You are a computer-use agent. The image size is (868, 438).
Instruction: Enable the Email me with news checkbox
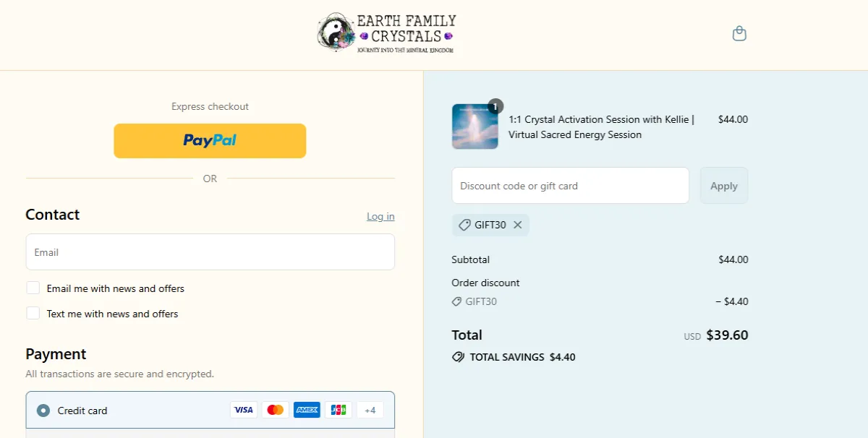tap(33, 288)
